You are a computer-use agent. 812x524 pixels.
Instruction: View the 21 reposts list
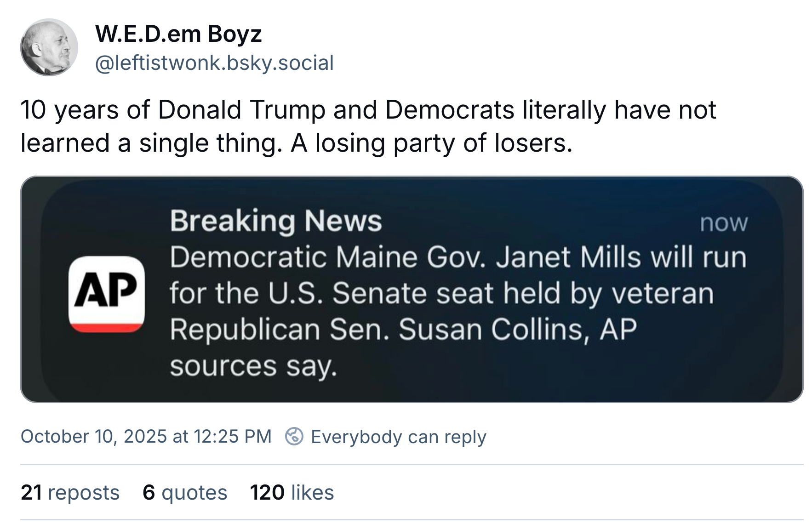[x=70, y=492]
